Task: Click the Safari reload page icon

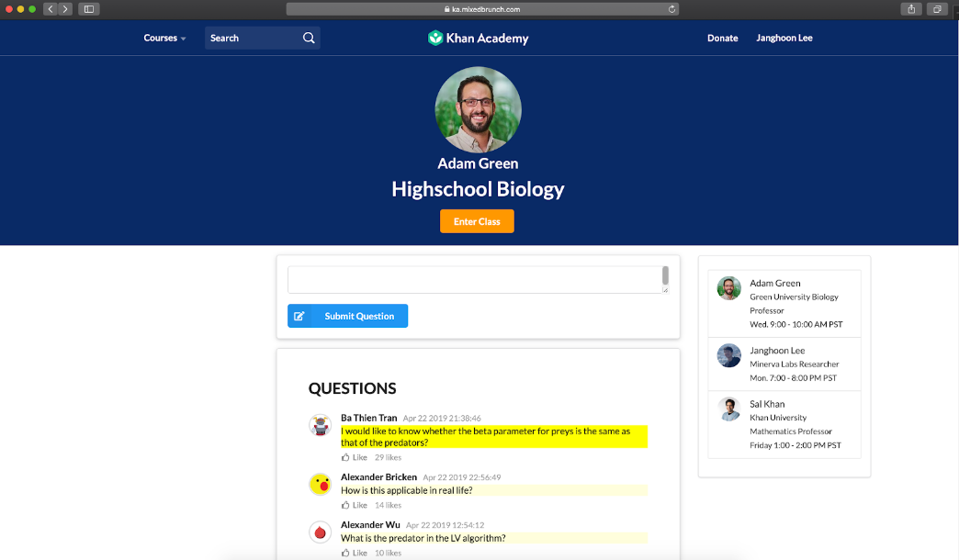Action: 672,9
